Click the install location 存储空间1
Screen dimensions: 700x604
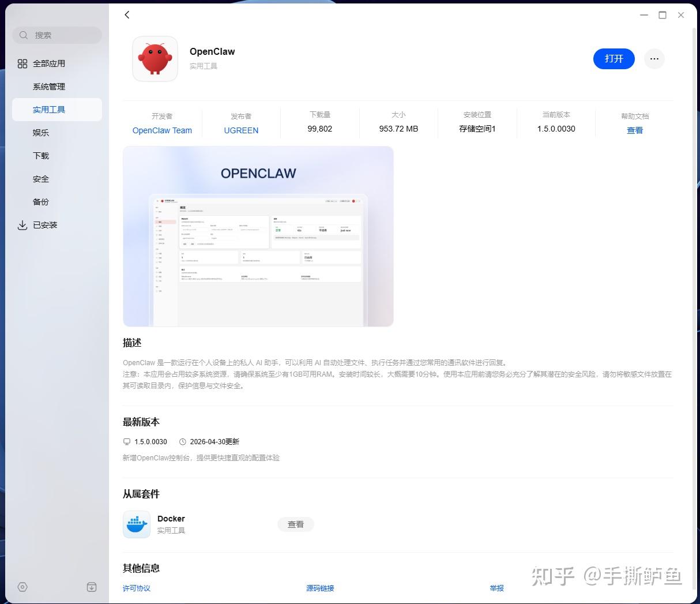tap(477, 129)
